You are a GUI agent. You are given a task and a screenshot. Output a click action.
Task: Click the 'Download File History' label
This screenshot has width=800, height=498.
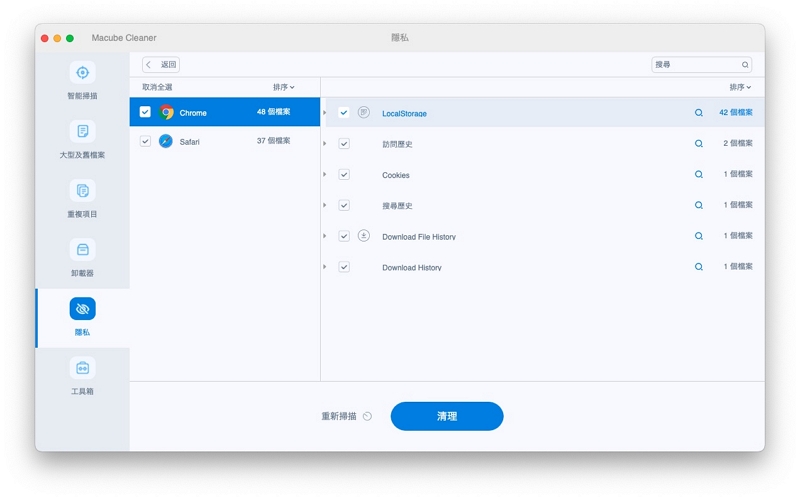(419, 237)
